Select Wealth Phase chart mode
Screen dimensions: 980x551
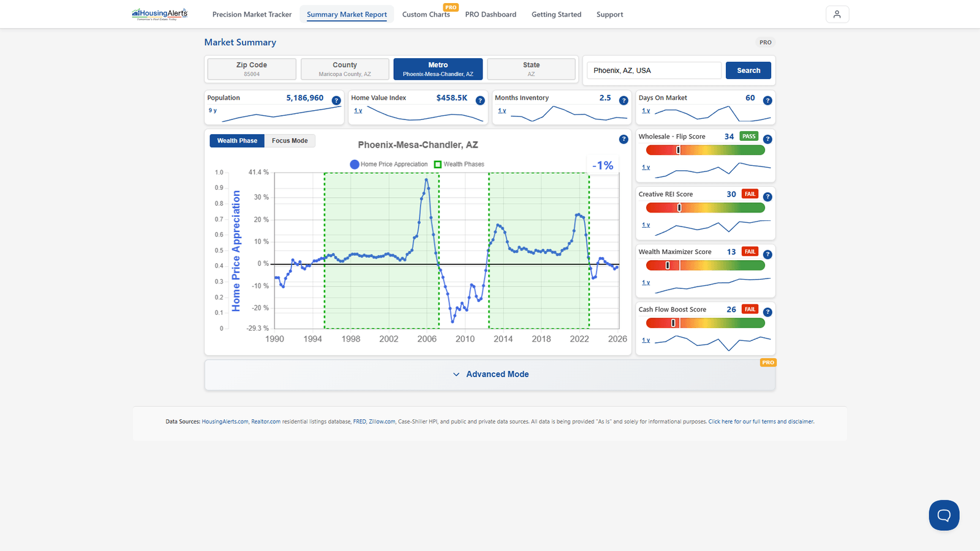[237, 141]
